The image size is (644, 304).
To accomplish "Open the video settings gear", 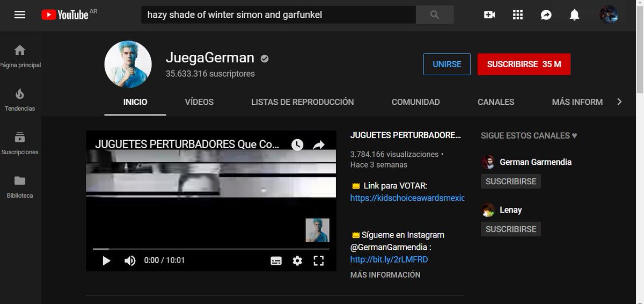I will coord(297,260).
